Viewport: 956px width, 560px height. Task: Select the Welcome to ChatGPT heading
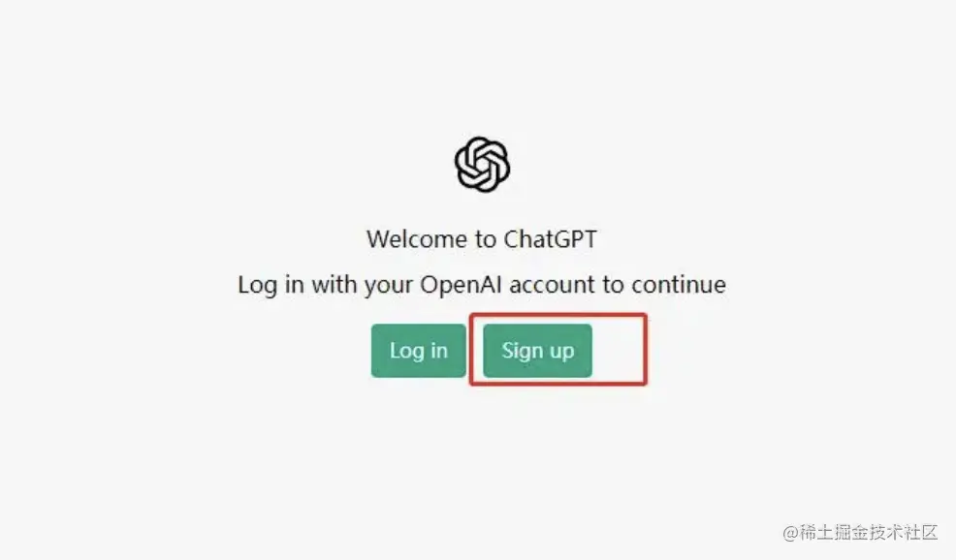482,239
